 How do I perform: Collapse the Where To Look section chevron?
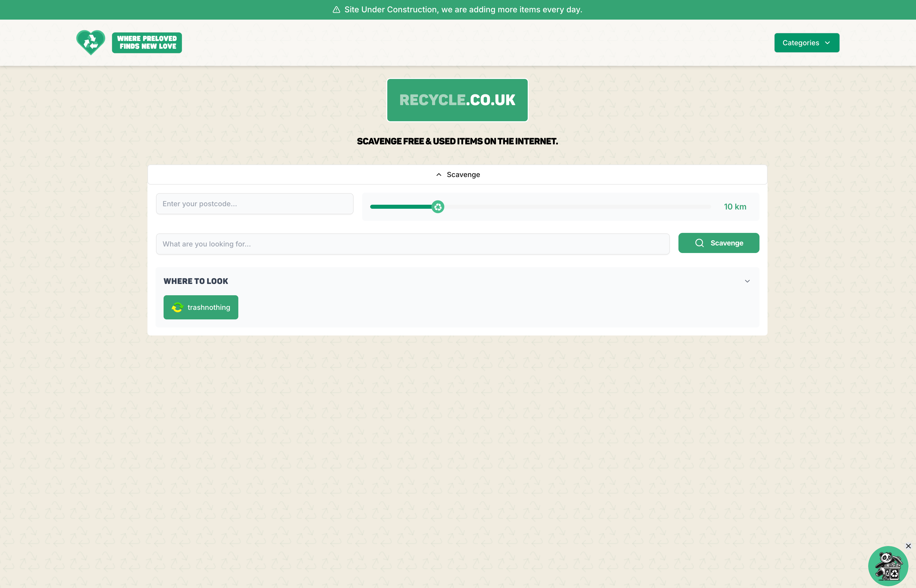pos(747,281)
